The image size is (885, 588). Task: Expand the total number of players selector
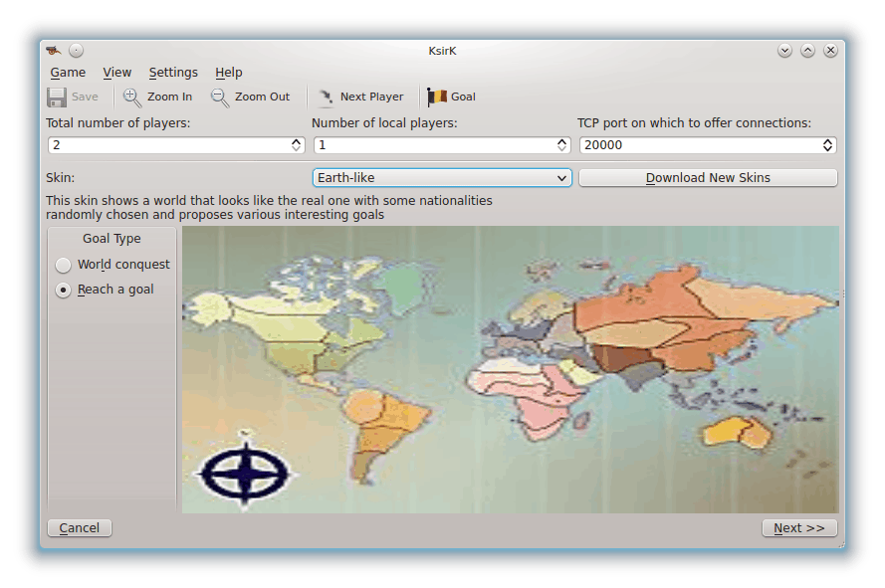[x=297, y=143]
